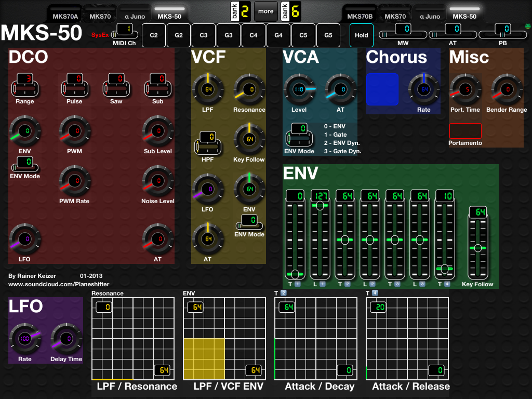Click the green frog icon

(x=528, y=26)
